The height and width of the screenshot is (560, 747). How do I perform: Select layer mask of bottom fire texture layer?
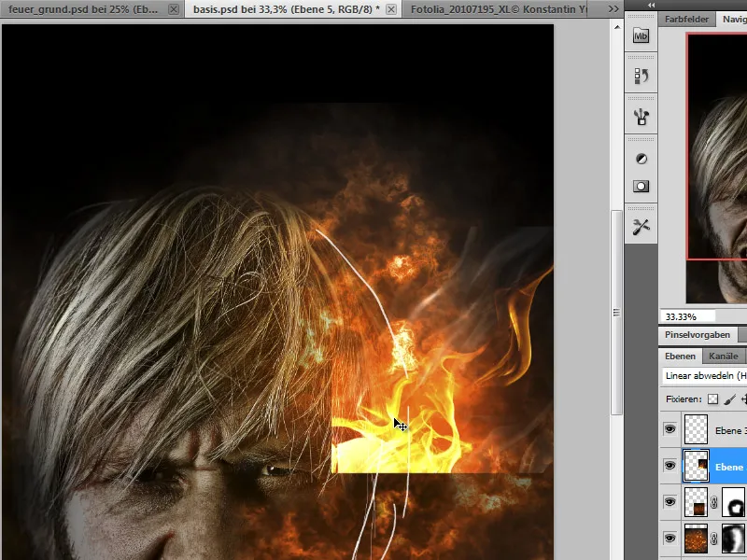click(734, 539)
